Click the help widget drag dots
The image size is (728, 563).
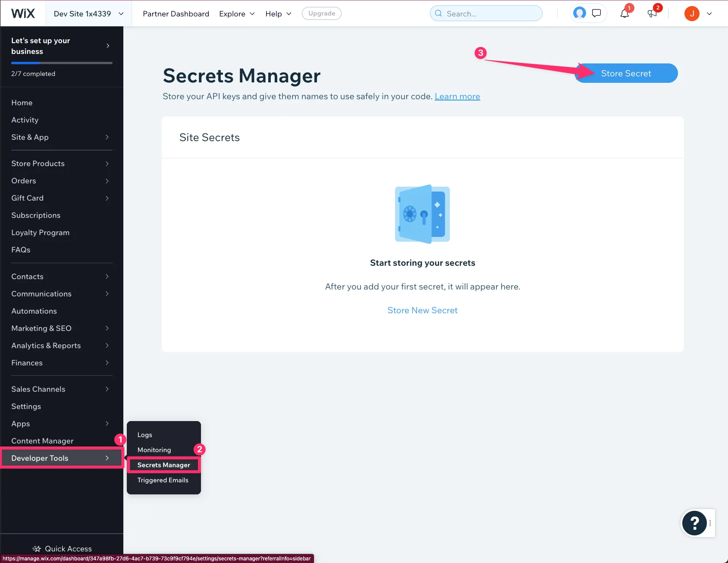pyautogui.click(x=710, y=523)
